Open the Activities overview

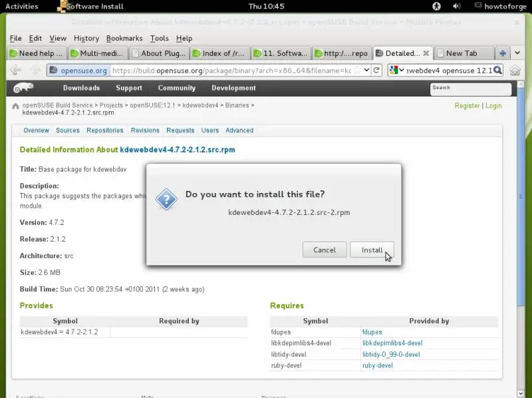22,6
